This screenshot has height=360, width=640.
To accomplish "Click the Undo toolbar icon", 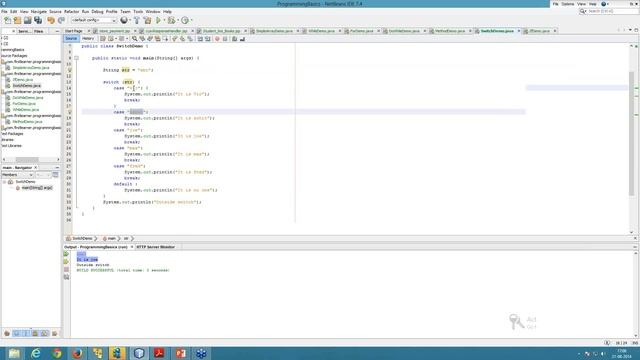I will coord(51,20).
